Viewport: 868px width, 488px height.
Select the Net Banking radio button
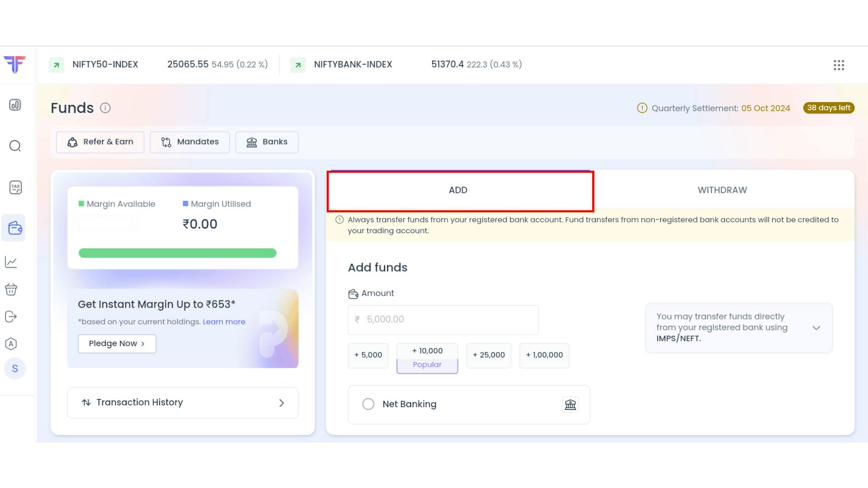click(368, 404)
